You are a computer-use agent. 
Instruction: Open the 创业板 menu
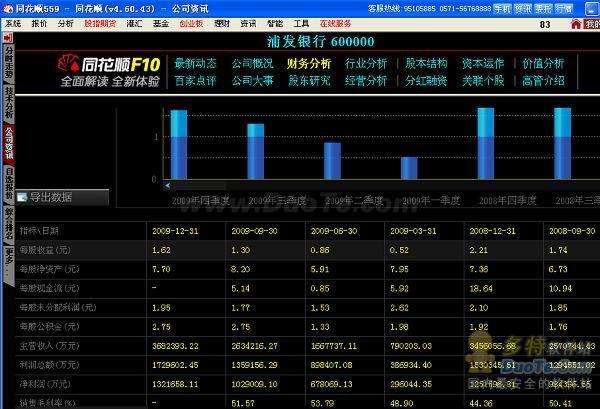tap(191, 24)
